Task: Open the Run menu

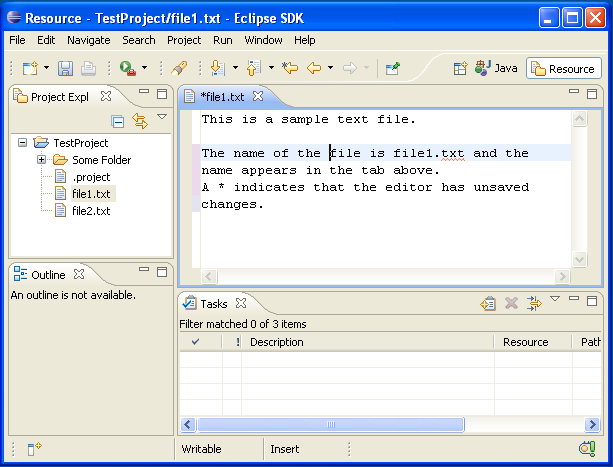Action: (223, 40)
